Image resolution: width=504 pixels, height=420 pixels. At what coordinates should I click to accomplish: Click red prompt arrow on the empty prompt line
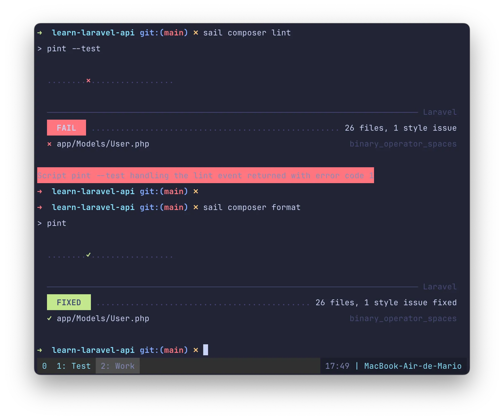[x=40, y=191]
